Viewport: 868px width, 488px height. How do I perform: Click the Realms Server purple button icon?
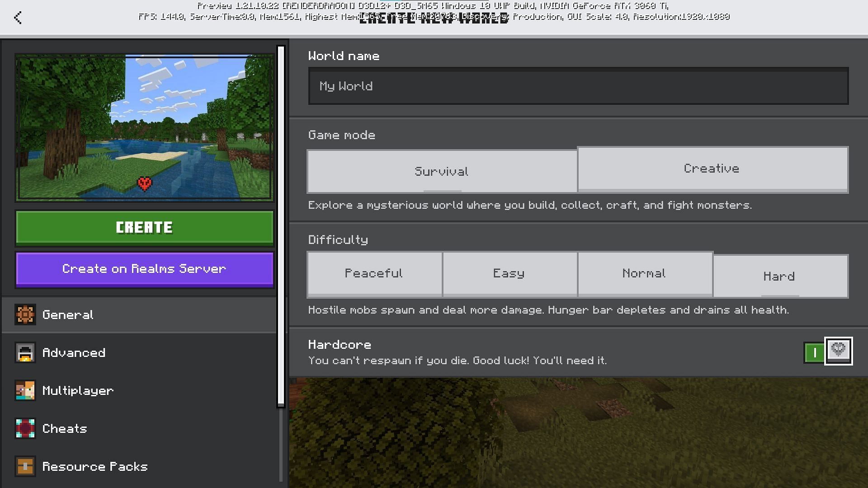(x=144, y=269)
